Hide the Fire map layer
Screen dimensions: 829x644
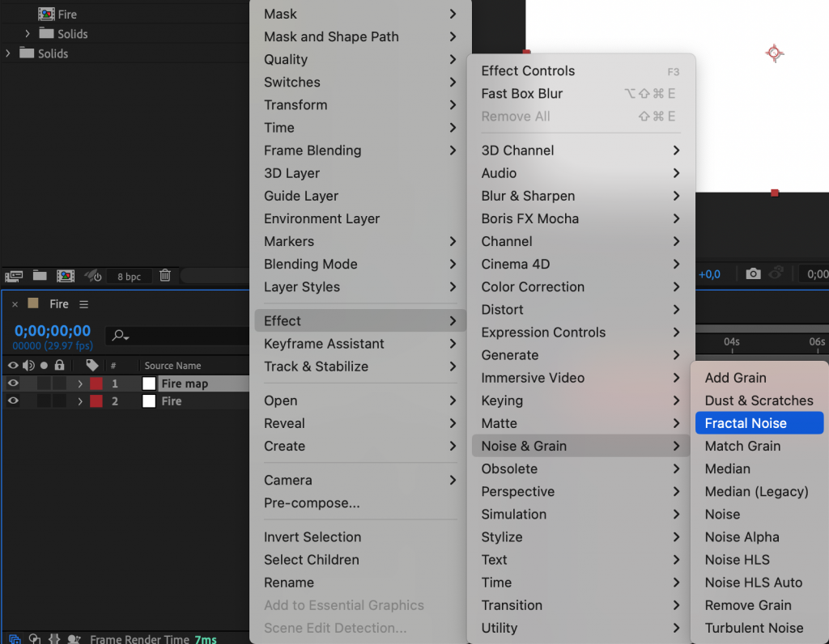(x=13, y=383)
